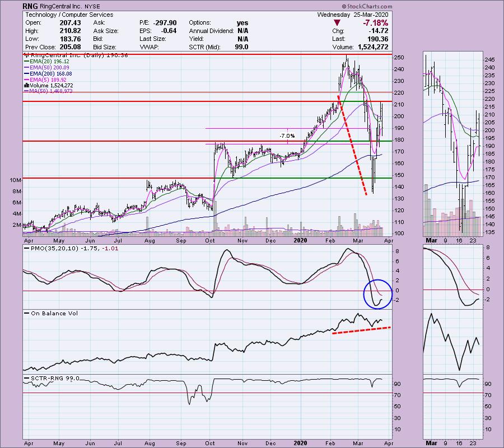Select the date Wednesday 25-Mar-2020
The image size is (504, 448).
(x=353, y=15)
